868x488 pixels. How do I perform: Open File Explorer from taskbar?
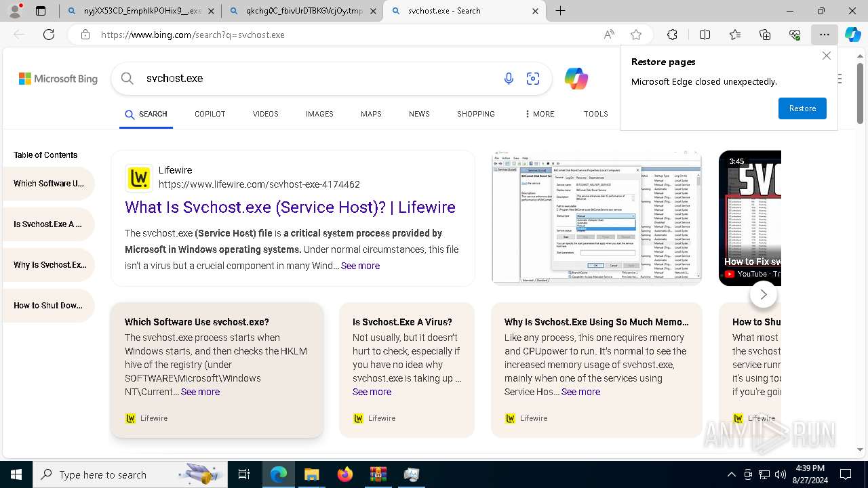tap(311, 474)
